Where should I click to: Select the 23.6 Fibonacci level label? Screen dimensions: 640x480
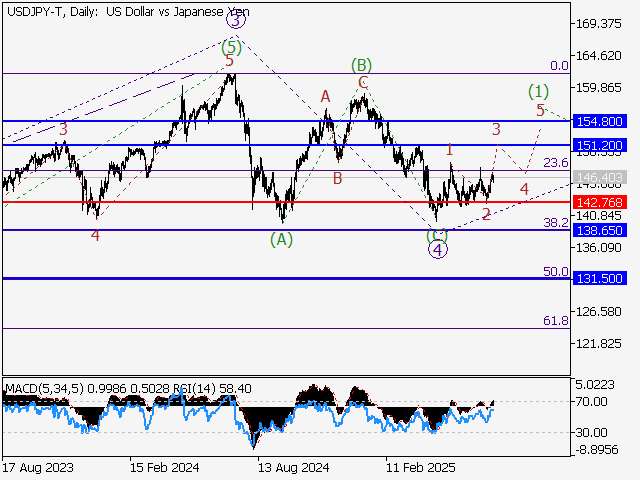(555, 162)
